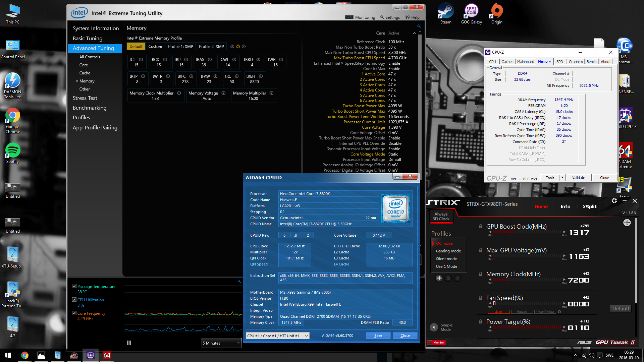Click the save profile disk icon

pyautogui.click(x=457, y=278)
